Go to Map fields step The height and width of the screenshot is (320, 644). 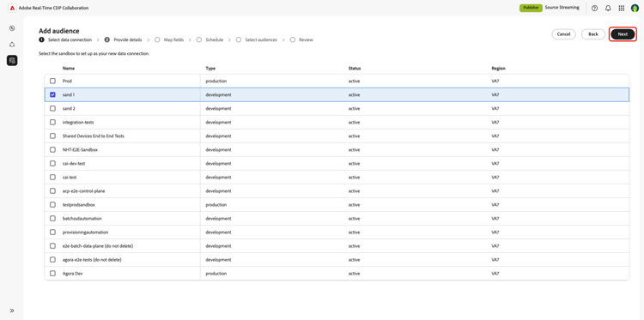[169, 39]
